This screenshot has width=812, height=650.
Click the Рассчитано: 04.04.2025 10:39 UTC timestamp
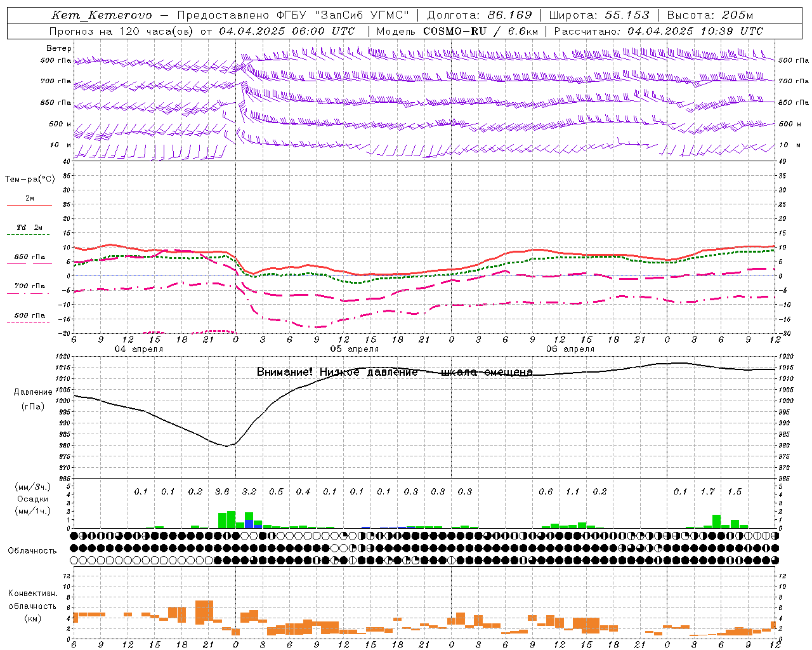(x=658, y=31)
